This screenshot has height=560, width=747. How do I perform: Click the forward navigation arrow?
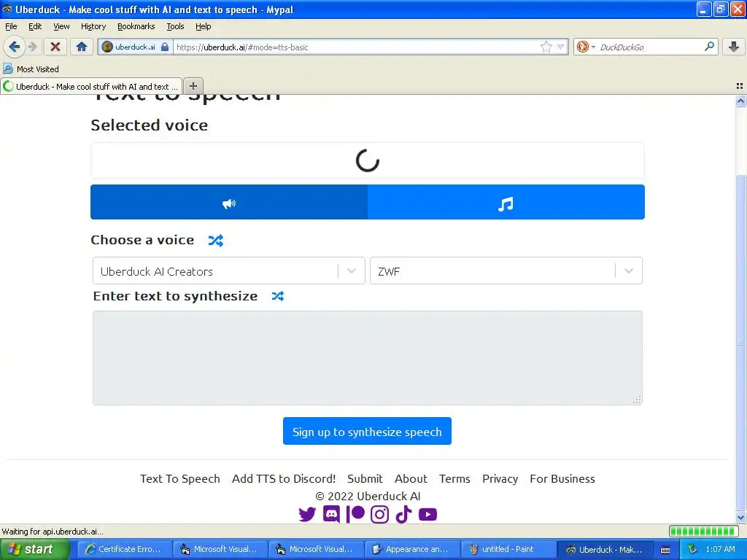(x=32, y=47)
